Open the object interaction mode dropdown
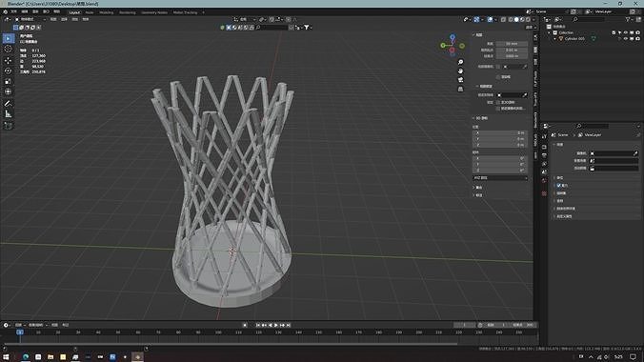The width and height of the screenshot is (644, 362). point(30,19)
